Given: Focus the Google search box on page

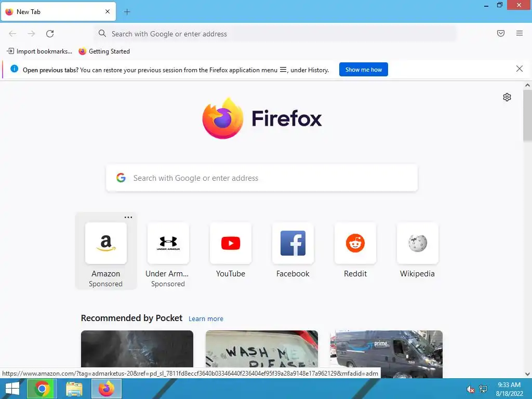Looking at the screenshot, I should click(262, 178).
